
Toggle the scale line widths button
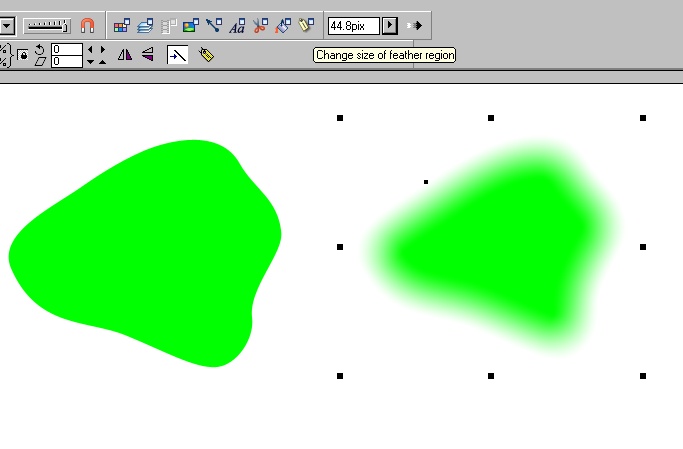[x=178, y=55]
